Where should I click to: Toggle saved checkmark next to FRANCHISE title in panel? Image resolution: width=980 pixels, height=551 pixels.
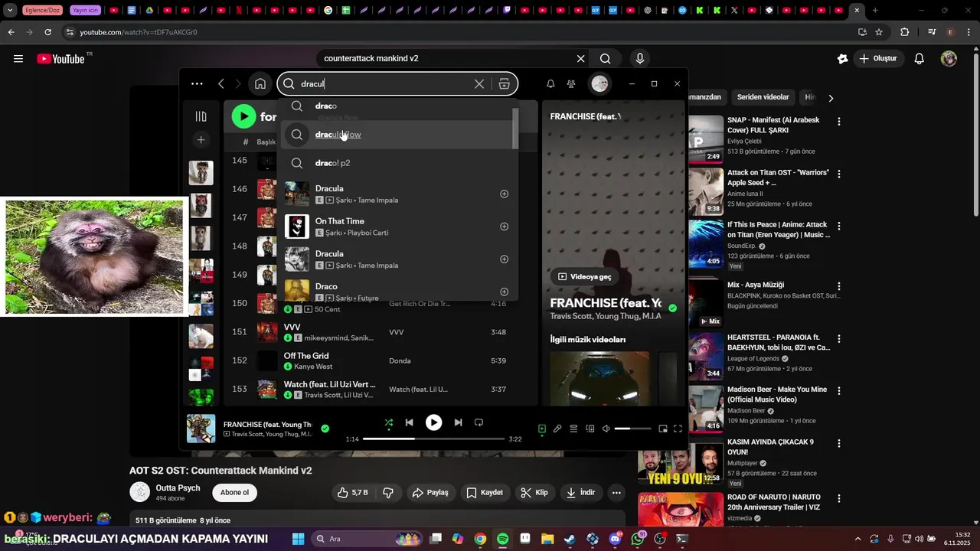[672, 308]
